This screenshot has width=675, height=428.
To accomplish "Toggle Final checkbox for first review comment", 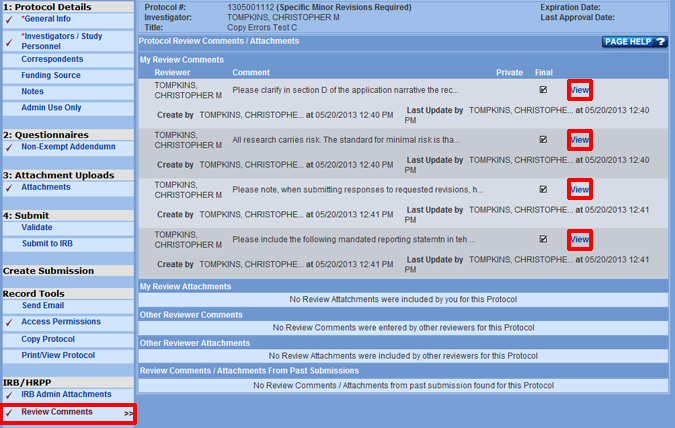I will pos(543,89).
